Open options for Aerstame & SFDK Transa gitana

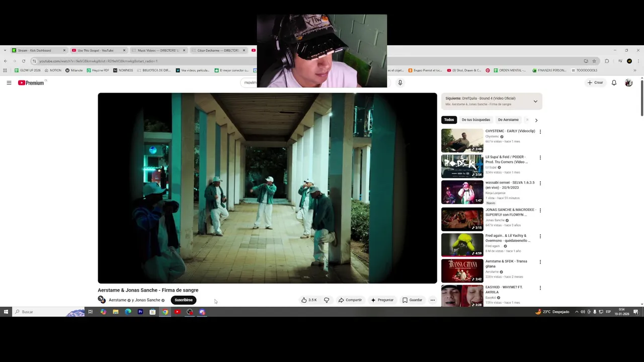(540, 262)
